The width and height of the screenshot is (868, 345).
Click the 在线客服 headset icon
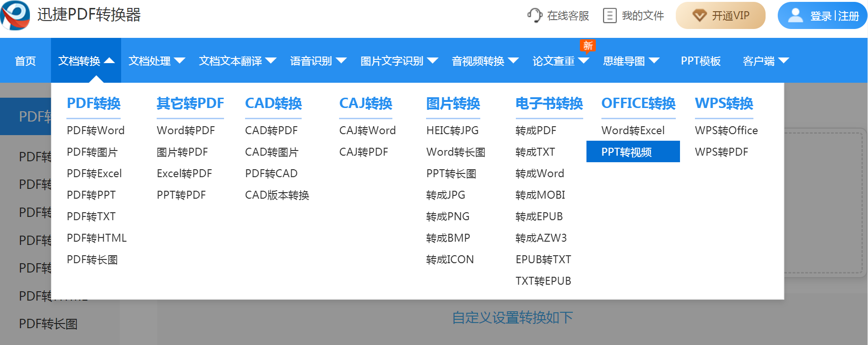pos(535,15)
